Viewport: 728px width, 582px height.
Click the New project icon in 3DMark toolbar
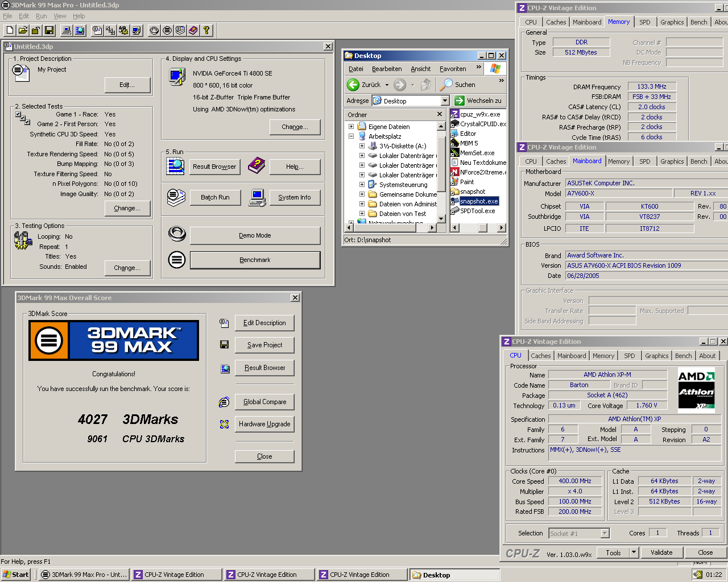click(x=10, y=30)
